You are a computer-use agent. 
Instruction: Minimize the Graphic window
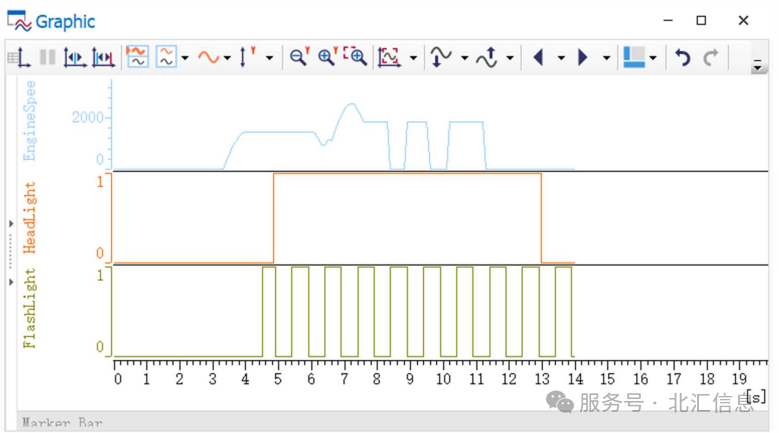[x=668, y=20]
